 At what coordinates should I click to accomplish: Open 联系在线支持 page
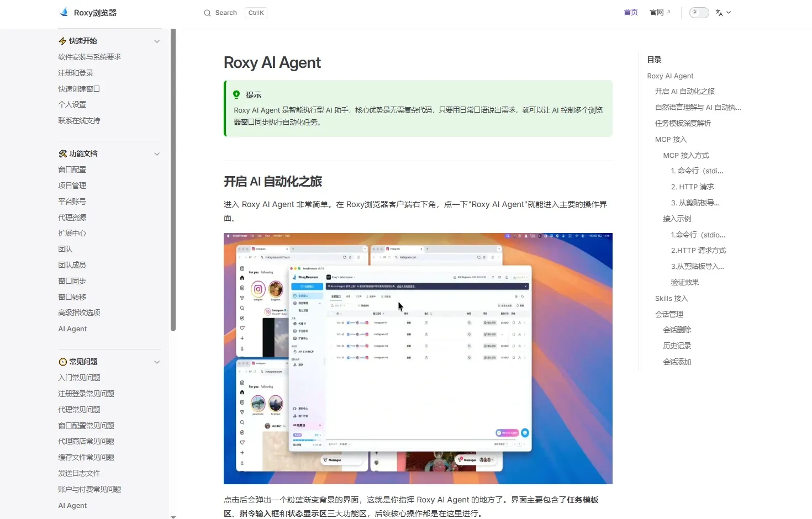coord(79,120)
